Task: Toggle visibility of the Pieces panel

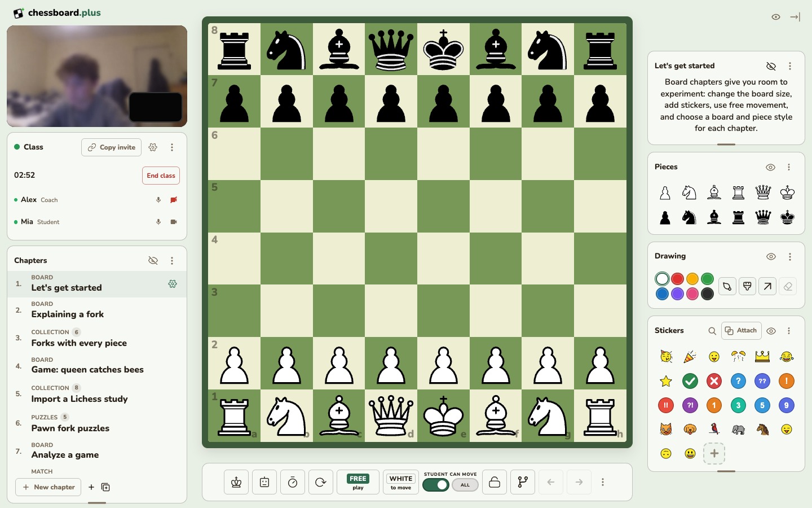Action: (x=771, y=167)
